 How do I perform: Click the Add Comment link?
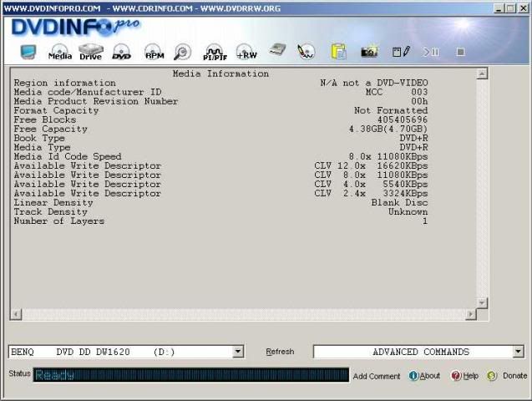(x=377, y=376)
